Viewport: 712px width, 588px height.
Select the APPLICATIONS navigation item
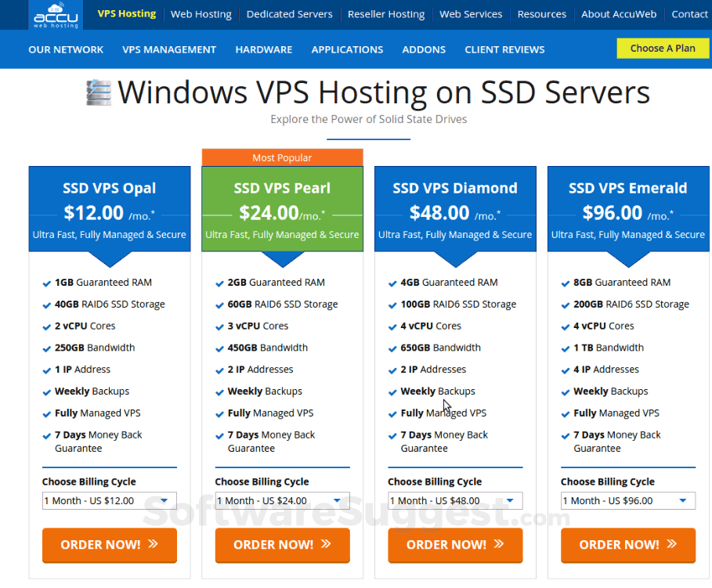[x=347, y=49]
